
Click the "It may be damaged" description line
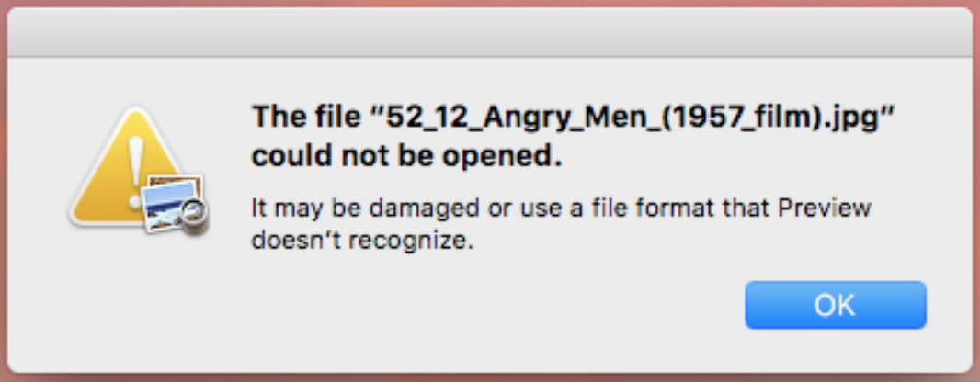click(x=560, y=208)
